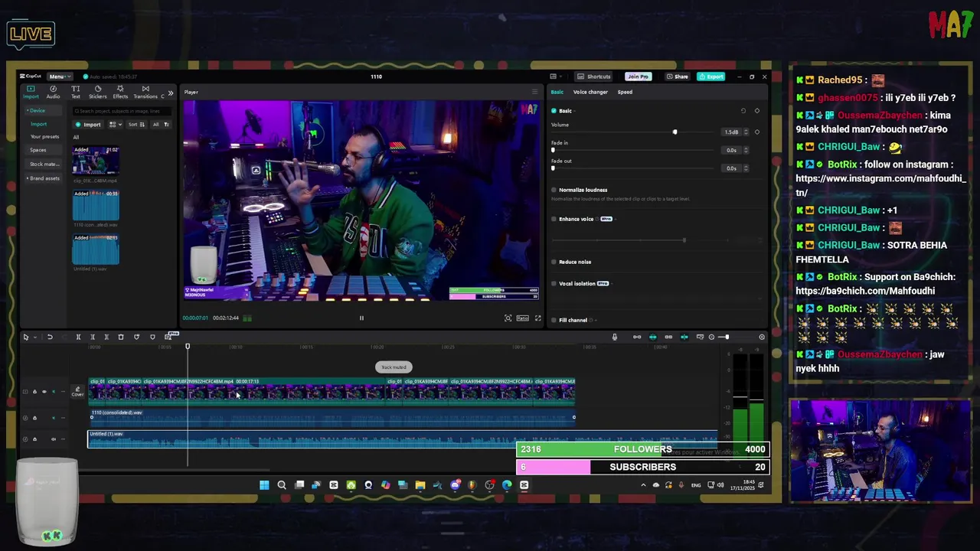Uncheck the Basic audio checkbox
This screenshot has width=980, height=551.
click(x=554, y=111)
